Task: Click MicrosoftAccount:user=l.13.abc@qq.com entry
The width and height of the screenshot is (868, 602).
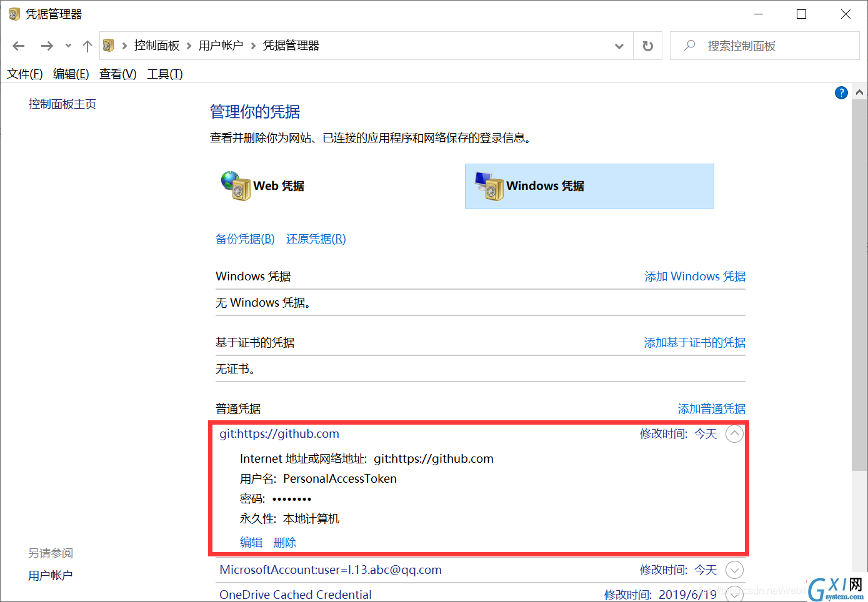Action: tap(331, 570)
